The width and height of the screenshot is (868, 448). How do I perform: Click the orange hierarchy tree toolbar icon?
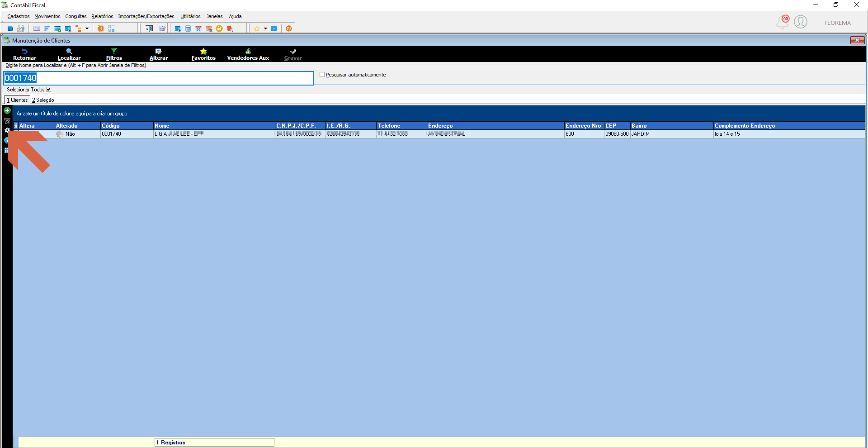[78, 29]
